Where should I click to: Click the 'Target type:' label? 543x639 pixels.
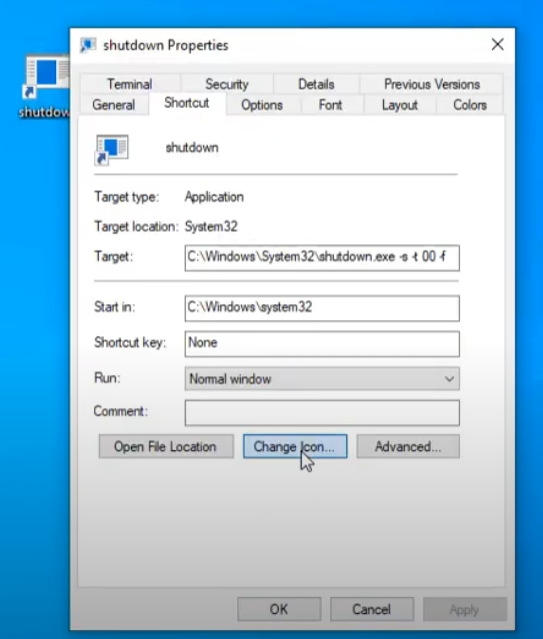click(x=126, y=197)
